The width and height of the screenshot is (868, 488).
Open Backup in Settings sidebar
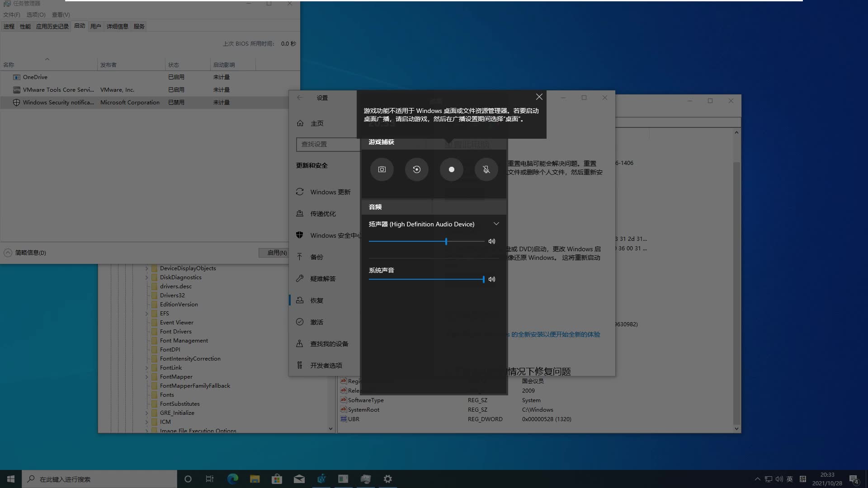click(310, 257)
